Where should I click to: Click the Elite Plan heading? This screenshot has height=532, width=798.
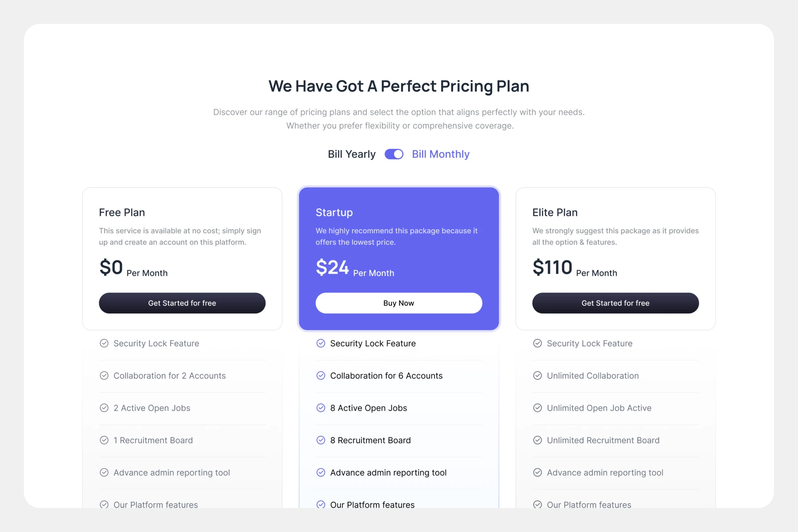(555, 212)
